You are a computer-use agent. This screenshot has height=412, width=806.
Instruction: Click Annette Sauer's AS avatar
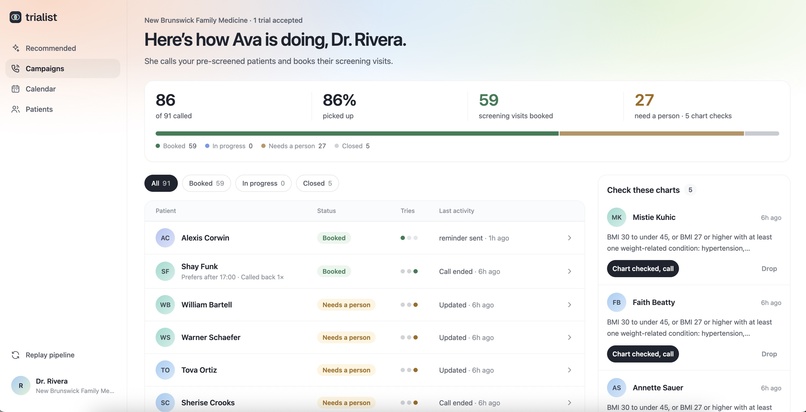point(616,388)
